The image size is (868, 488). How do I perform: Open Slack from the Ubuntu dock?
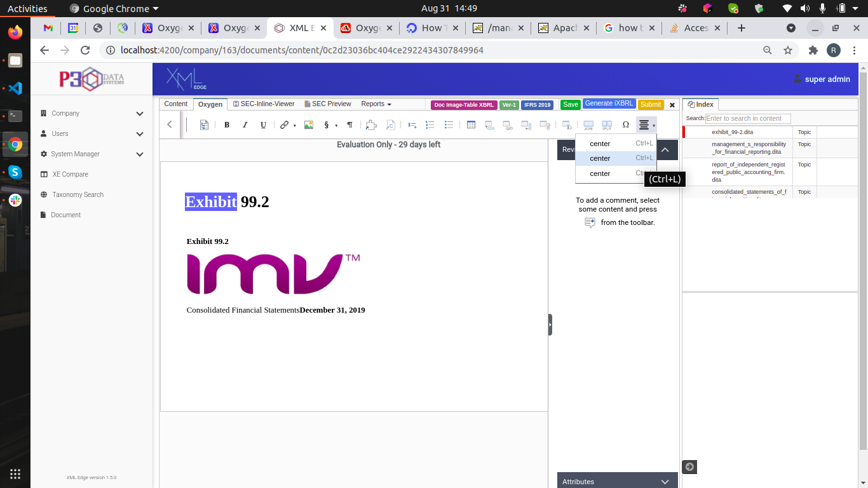click(15, 200)
